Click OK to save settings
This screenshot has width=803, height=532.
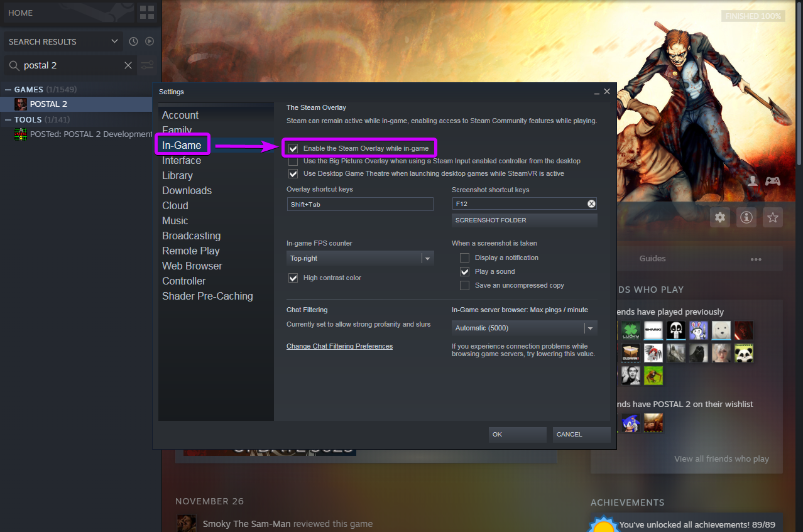518,435
